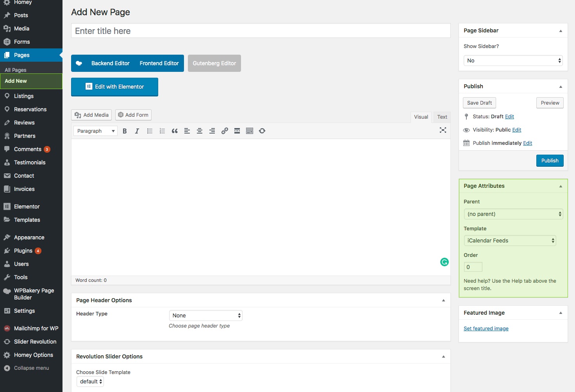Collapse the admin menu
575x392 pixels.
click(x=31, y=368)
